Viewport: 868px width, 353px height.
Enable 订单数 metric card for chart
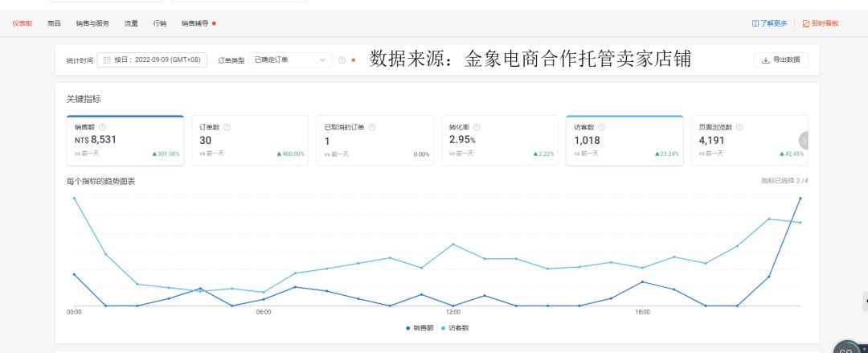click(x=250, y=141)
